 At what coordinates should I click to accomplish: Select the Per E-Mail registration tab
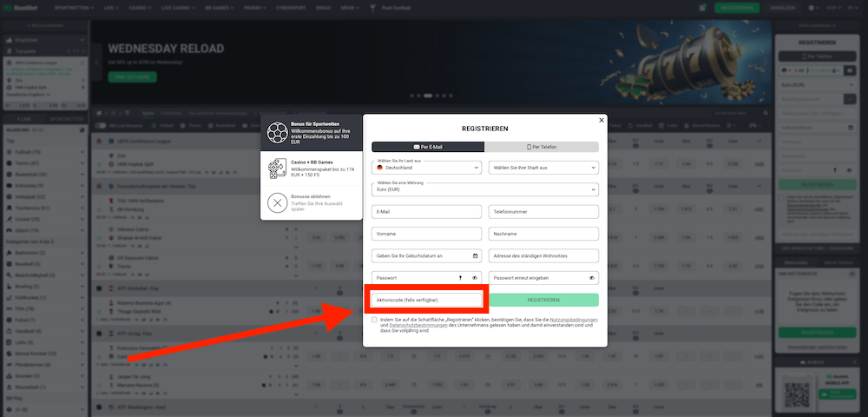click(428, 147)
